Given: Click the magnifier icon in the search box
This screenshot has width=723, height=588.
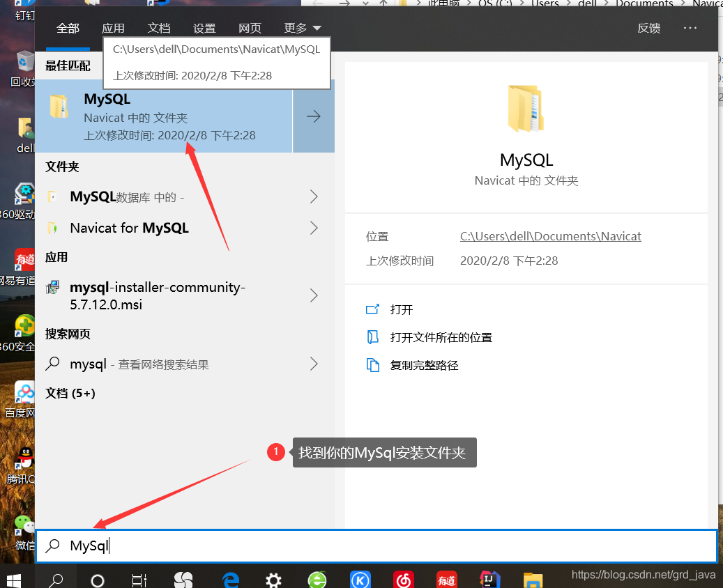Looking at the screenshot, I should click(53, 546).
